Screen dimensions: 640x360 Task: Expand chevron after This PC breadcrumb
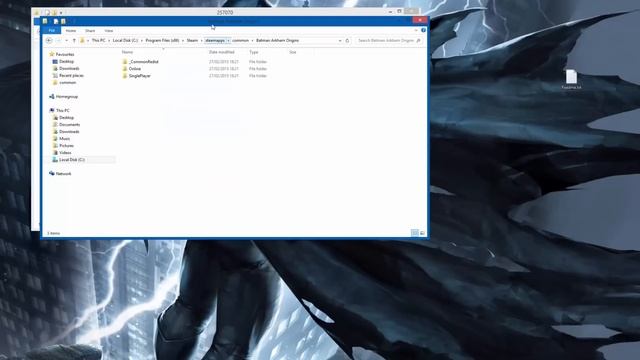109,40
